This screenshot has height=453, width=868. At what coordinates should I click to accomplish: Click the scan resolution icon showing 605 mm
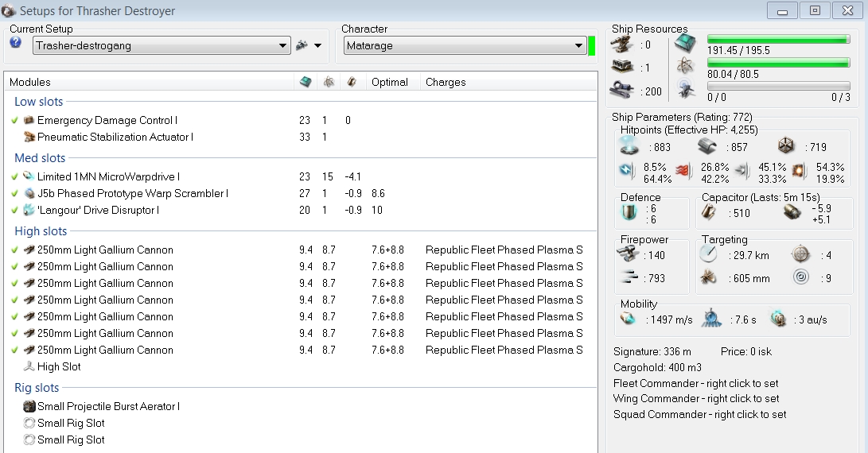point(708,277)
